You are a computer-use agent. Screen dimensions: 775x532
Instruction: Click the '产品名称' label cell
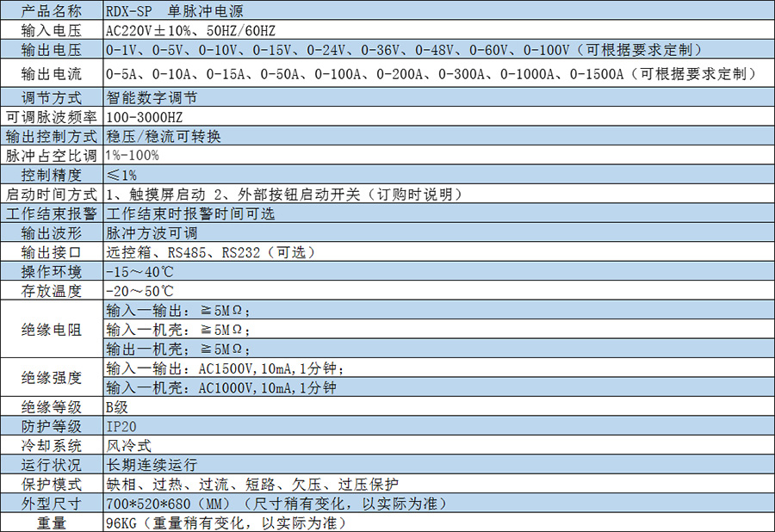tap(52, 11)
